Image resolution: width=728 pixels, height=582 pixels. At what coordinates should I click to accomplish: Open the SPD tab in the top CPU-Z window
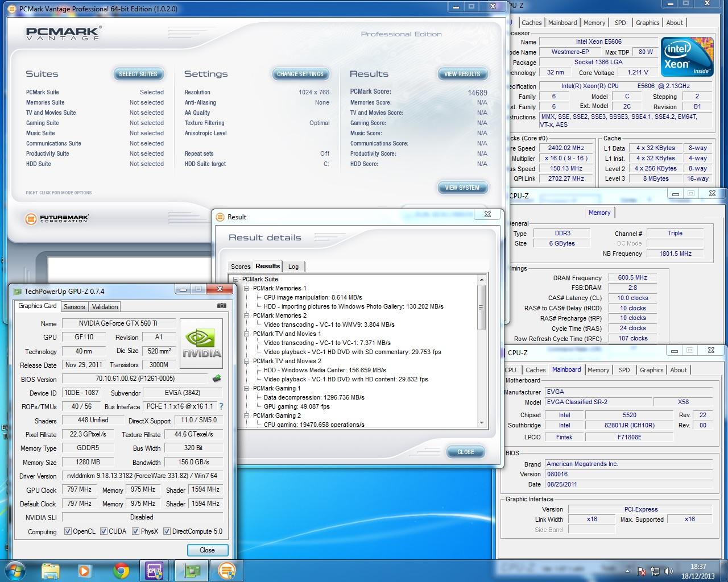pyautogui.click(x=621, y=23)
